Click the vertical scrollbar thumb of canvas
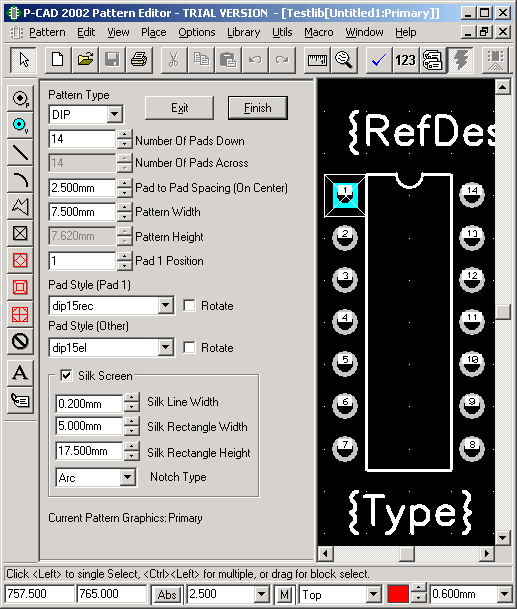This screenshot has width=517, height=609. tap(503, 312)
